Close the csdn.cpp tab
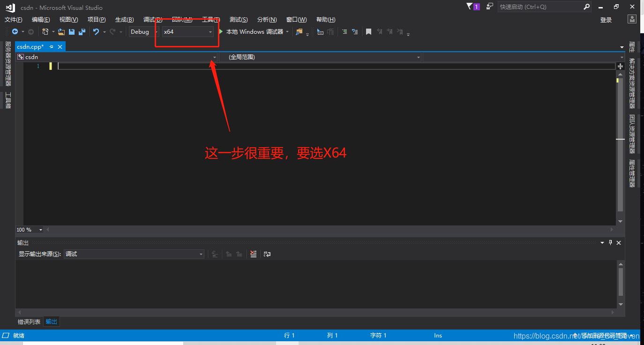Screen dimensions: 644x345 pyautogui.click(x=60, y=46)
